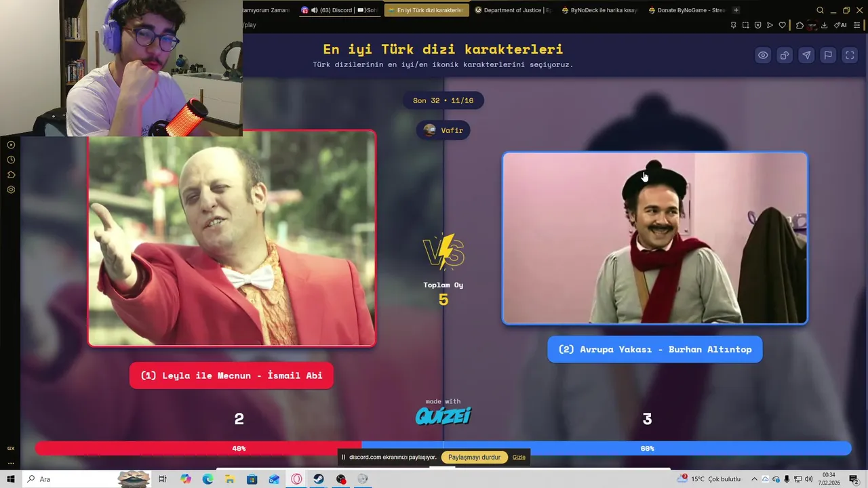Toggle fullscreen mode in quiz header

click(x=850, y=56)
